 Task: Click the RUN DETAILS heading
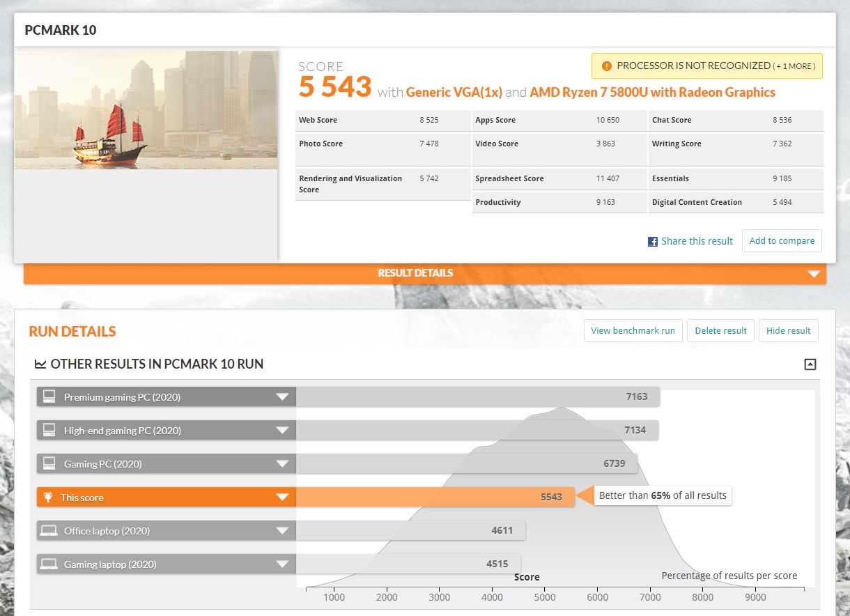(72, 332)
